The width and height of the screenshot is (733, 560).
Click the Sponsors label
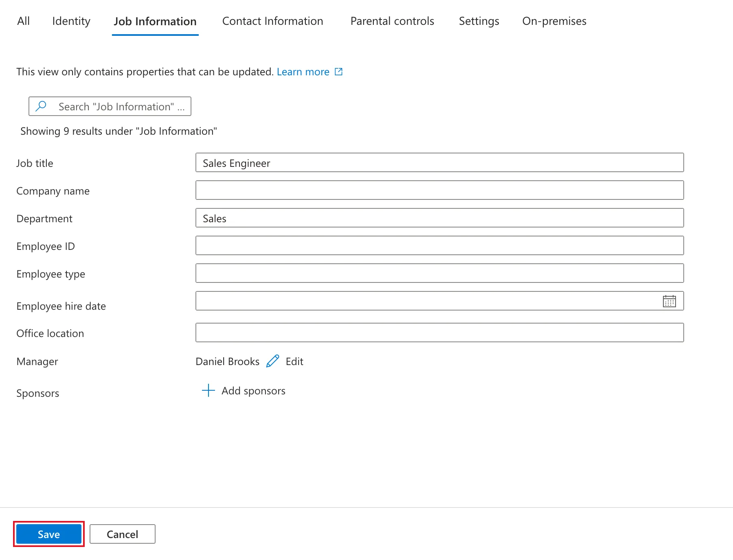[x=38, y=393]
